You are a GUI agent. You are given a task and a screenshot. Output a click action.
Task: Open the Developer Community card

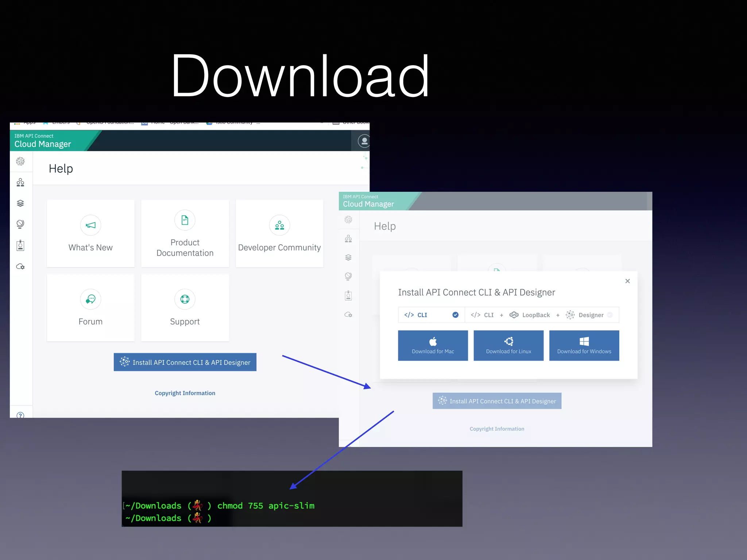point(279,233)
